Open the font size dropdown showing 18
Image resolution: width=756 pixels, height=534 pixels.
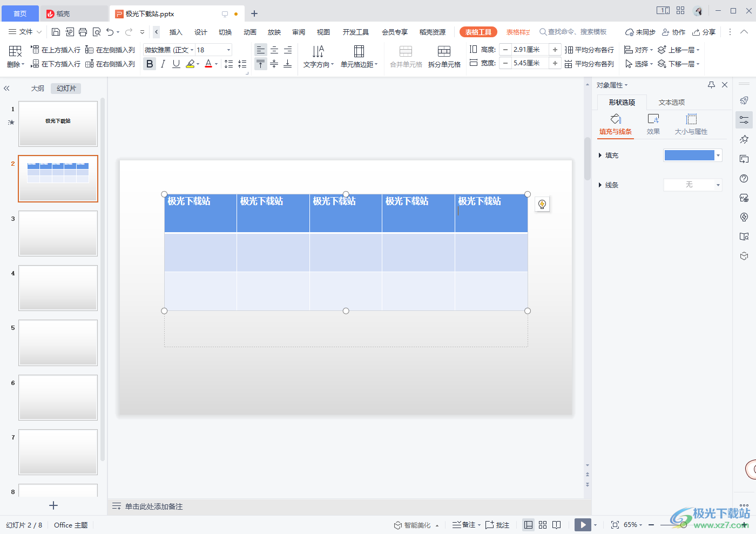click(x=228, y=50)
